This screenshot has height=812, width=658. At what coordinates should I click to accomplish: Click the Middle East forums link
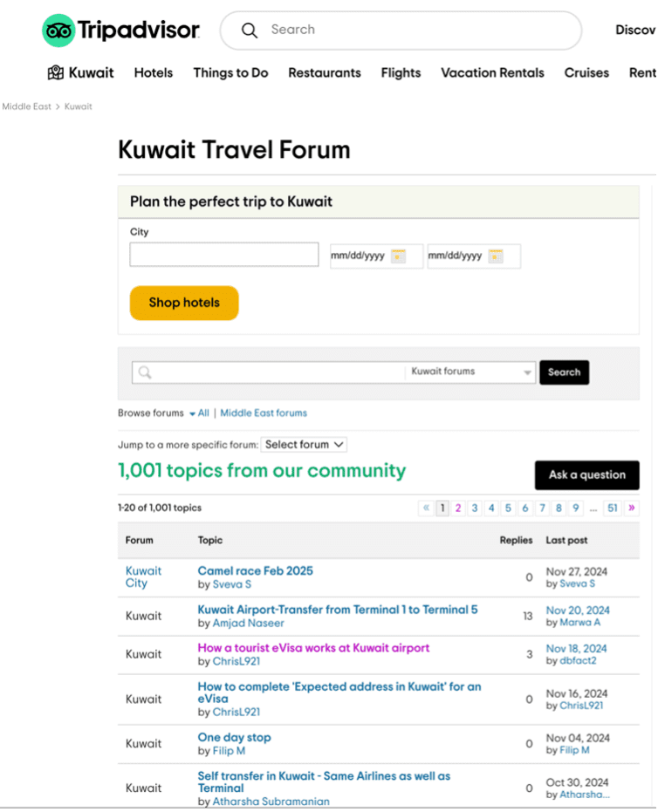(263, 413)
